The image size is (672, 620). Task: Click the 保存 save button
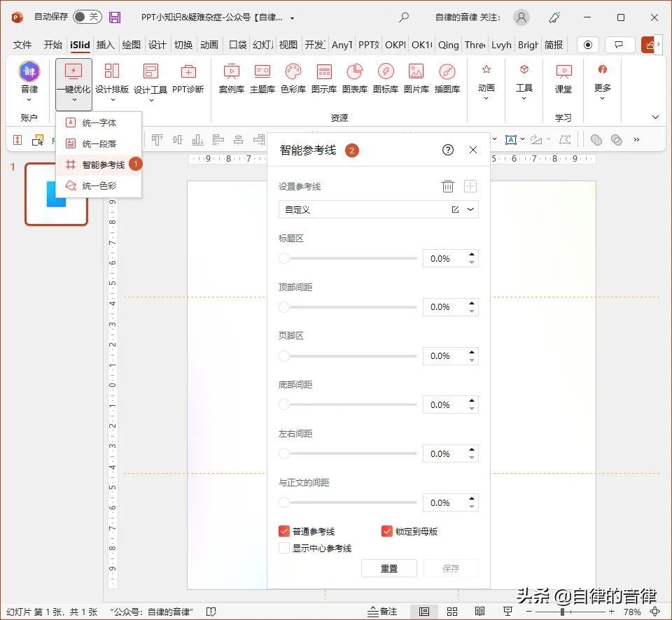[x=450, y=568]
